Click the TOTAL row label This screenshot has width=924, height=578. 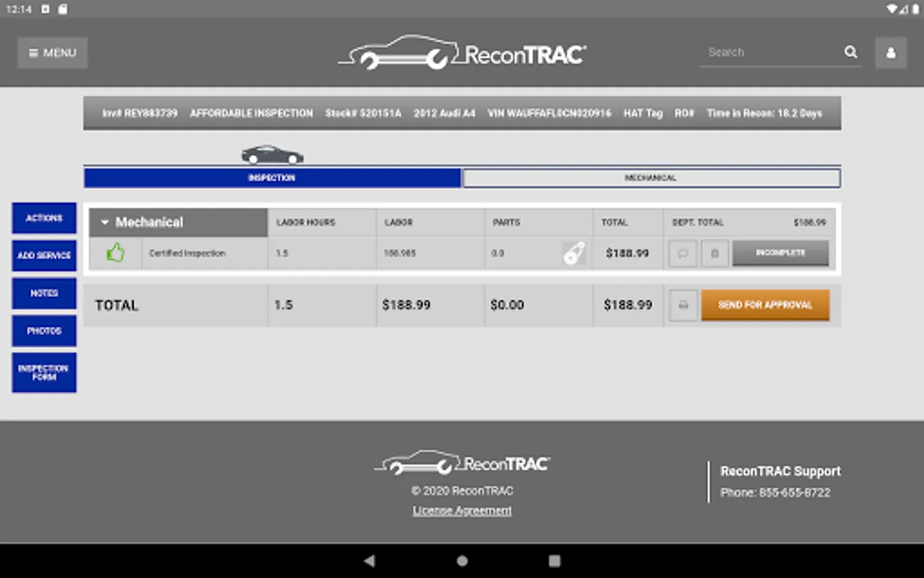click(x=117, y=305)
